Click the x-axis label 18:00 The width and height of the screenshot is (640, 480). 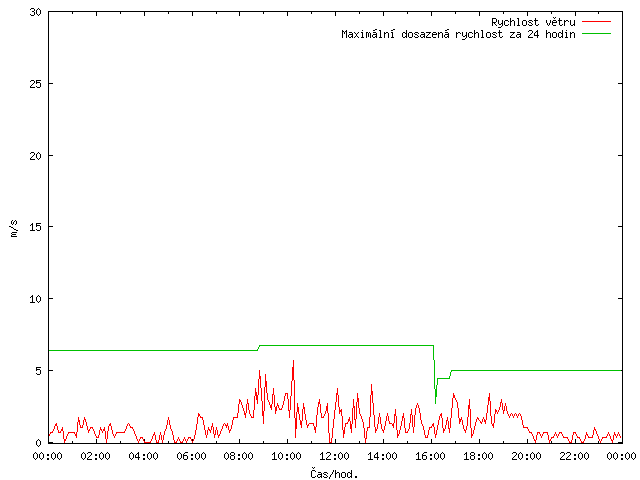click(478, 456)
